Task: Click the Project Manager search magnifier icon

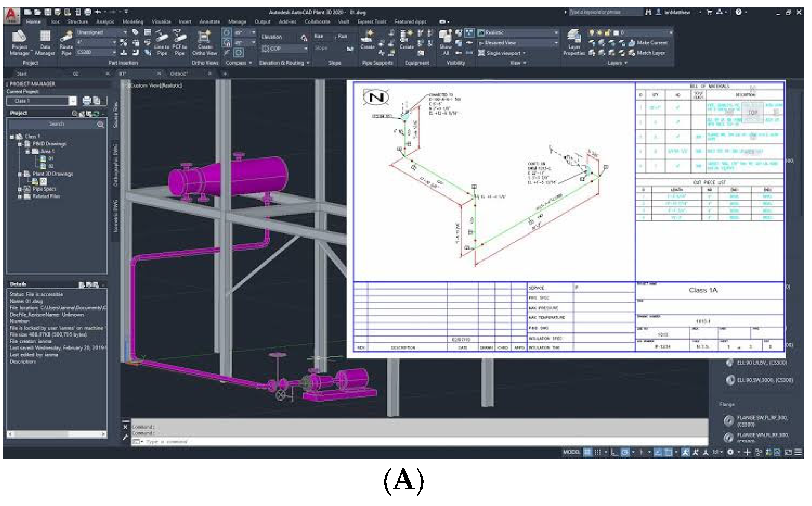Action: coord(100,124)
